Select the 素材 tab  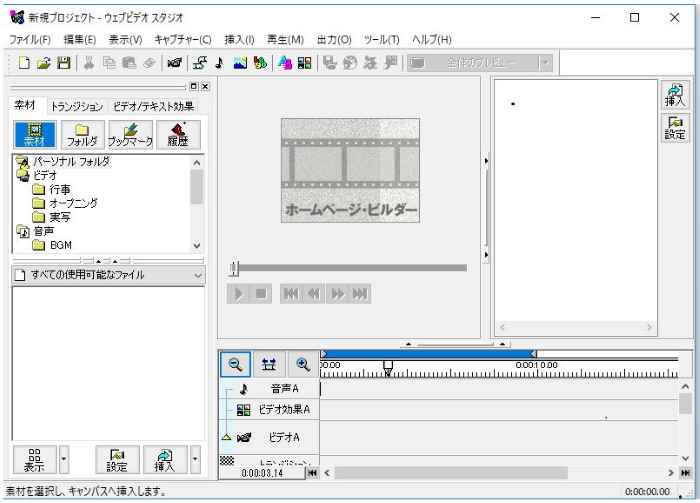[x=25, y=105]
